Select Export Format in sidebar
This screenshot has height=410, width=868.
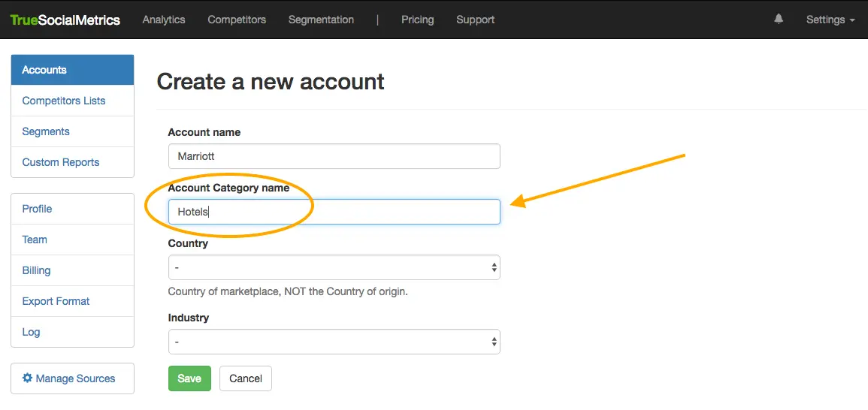(56, 301)
